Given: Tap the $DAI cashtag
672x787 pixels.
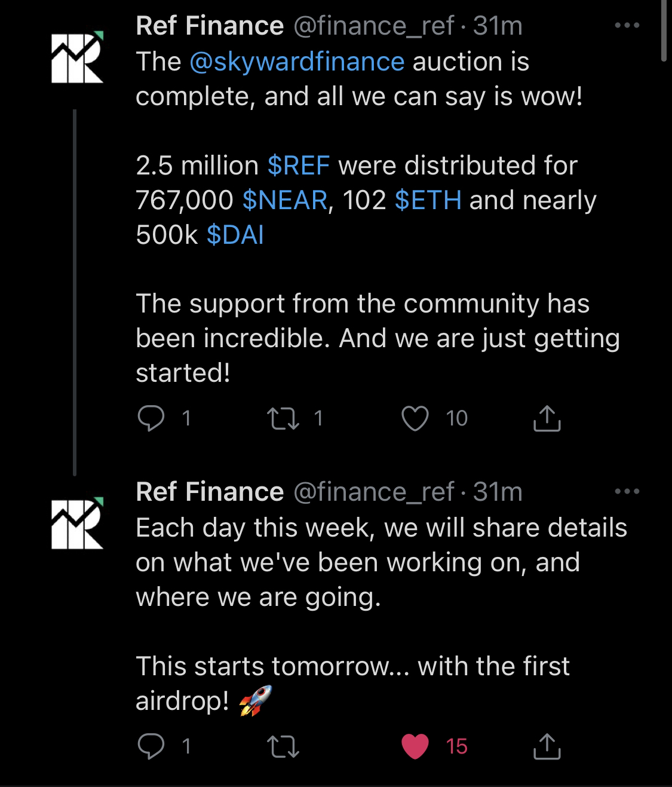Looking at the screenshot, I should point(235,235).
